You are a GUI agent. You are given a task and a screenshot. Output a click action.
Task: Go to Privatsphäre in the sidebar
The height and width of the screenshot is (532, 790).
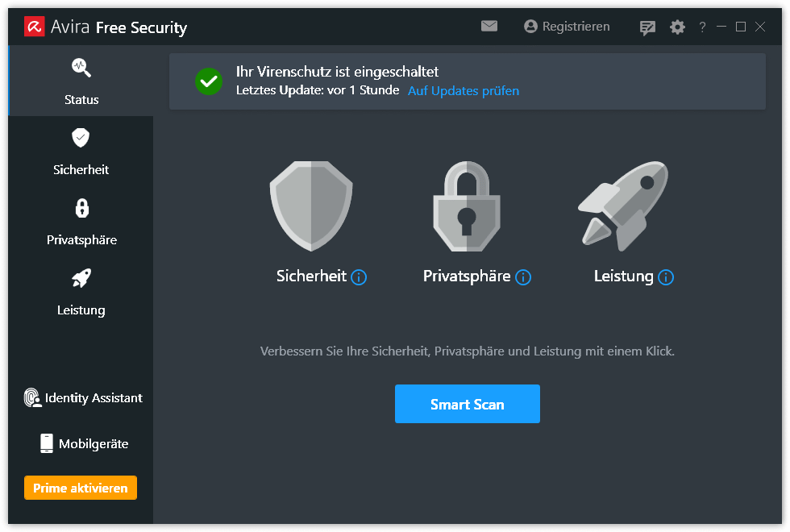(x=81, y=221)
